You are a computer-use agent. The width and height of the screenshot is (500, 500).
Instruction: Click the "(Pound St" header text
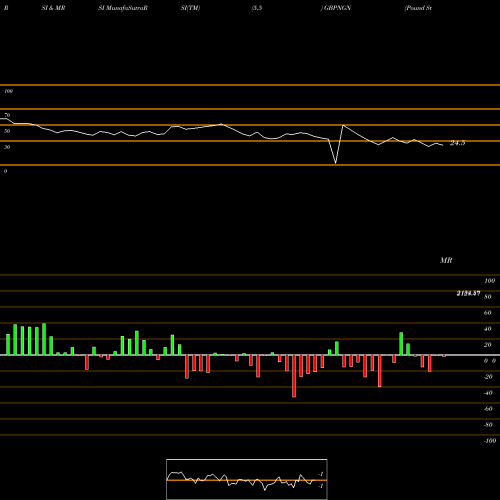pyautogui.click(x=418, y=8)
